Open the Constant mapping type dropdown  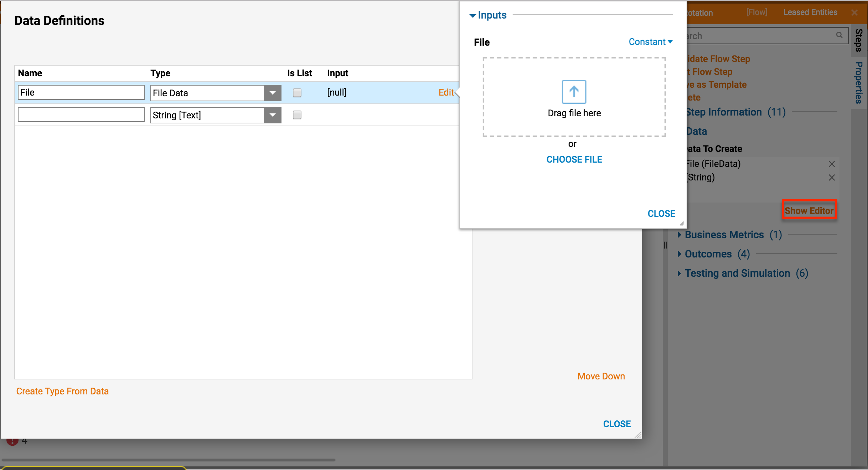pos(651,42)
